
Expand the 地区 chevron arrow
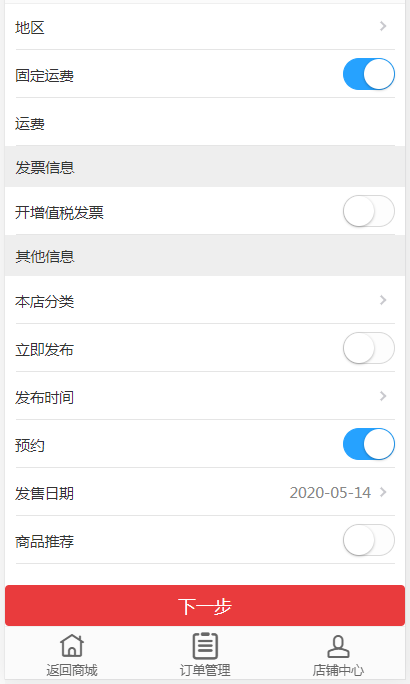tap(383, 26)
